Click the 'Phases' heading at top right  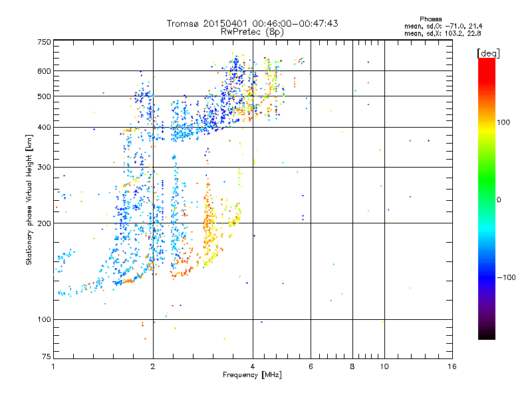[430, 19]
